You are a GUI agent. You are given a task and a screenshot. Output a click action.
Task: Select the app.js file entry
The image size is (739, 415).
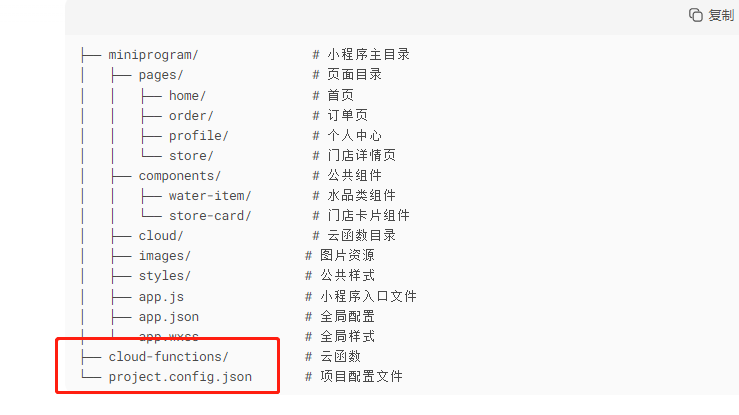pyautogui.click(x=161, y=297)
